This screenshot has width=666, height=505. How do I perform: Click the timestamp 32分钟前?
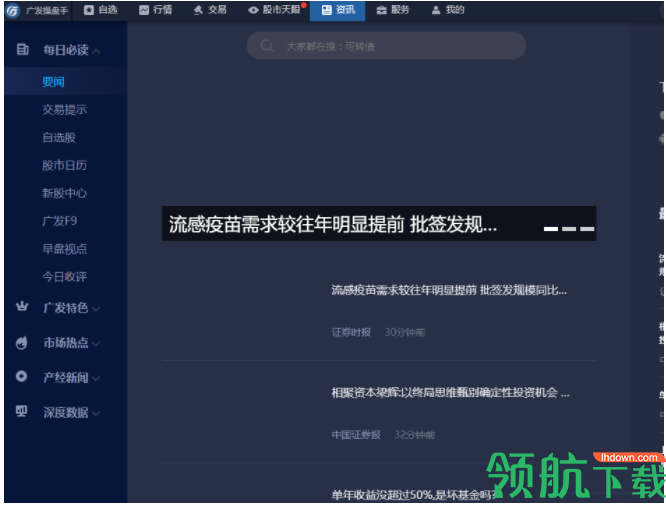pyautogui.click(x=415, y=435)
